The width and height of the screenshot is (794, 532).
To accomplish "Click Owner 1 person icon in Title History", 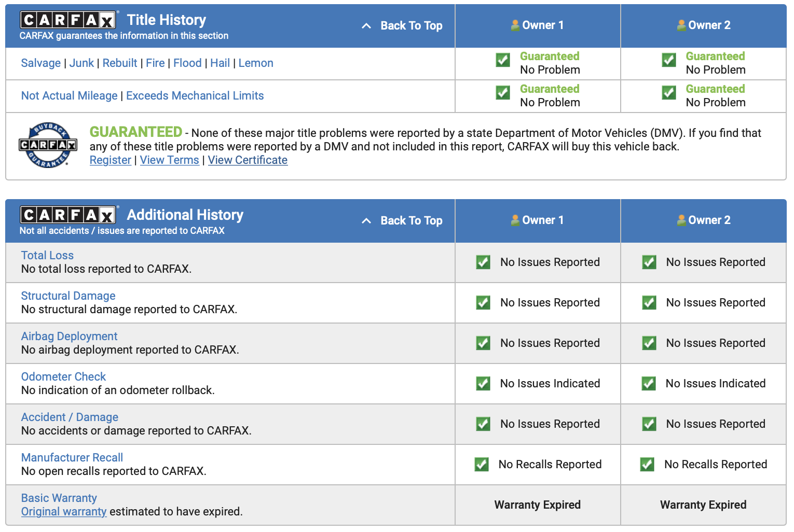I will [515, 25].
